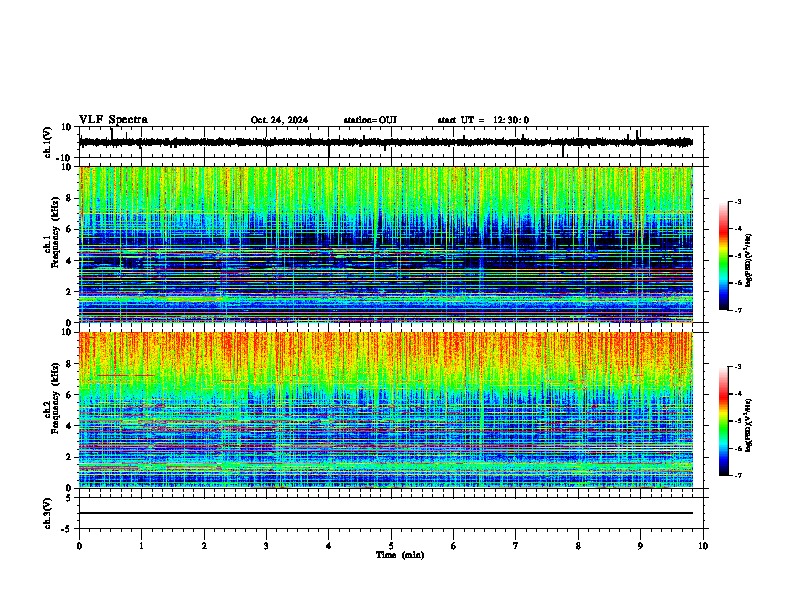Click the "ch.3(V)" vertical axis label
This screenshot has height=612, width=792.
48,514
